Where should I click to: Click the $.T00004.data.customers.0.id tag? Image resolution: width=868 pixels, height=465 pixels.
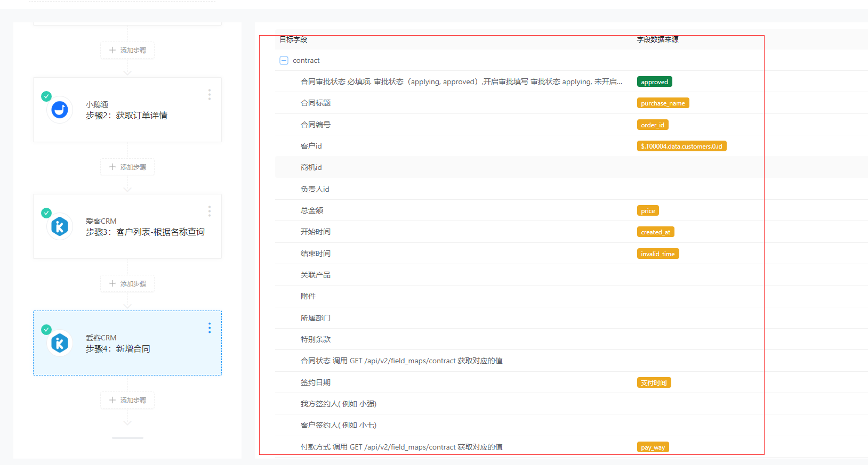681,146
